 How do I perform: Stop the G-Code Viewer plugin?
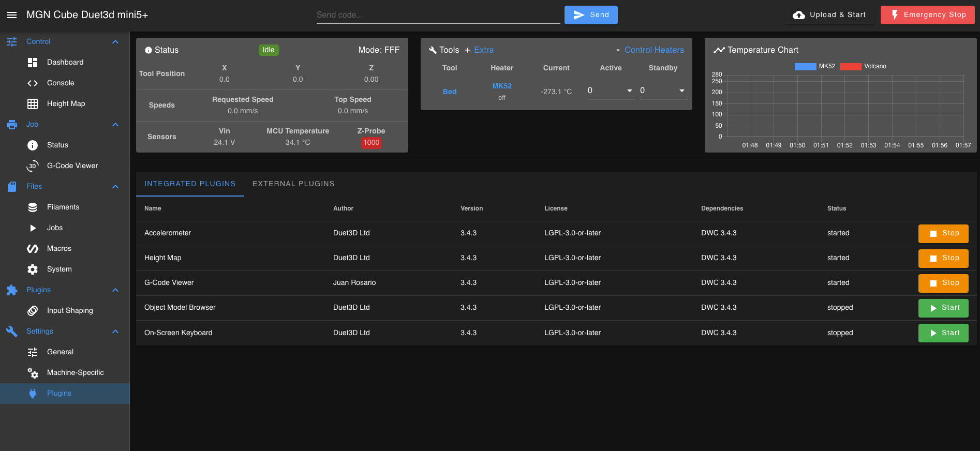point(943,283)
